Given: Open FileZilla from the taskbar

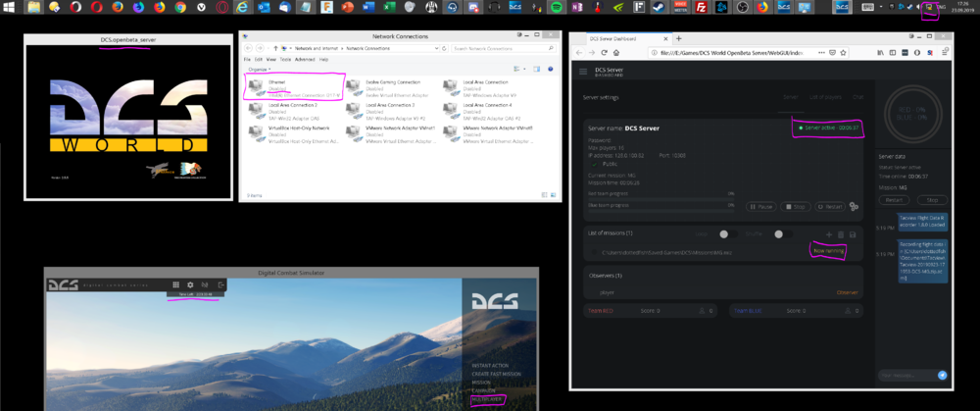Looking at the screenshot, I should tap(702, 8).
